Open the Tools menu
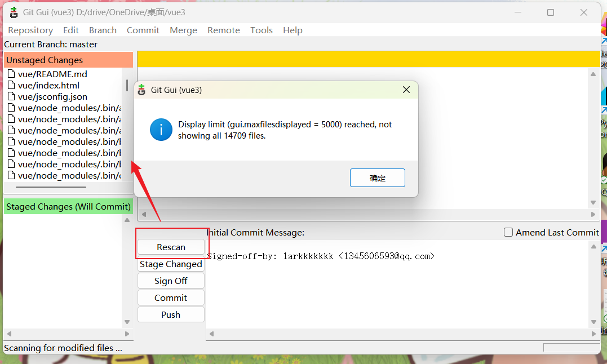This screenshot has height=364, width=607. (262, 30)
